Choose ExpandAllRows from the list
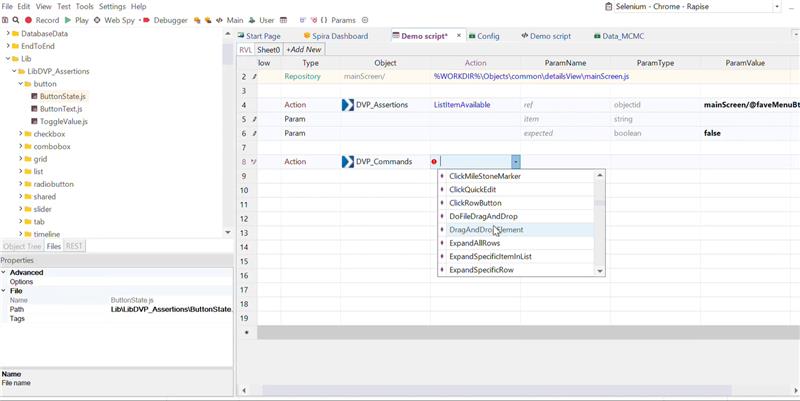This screenshot has width=800, height=401. click(515, 243)
